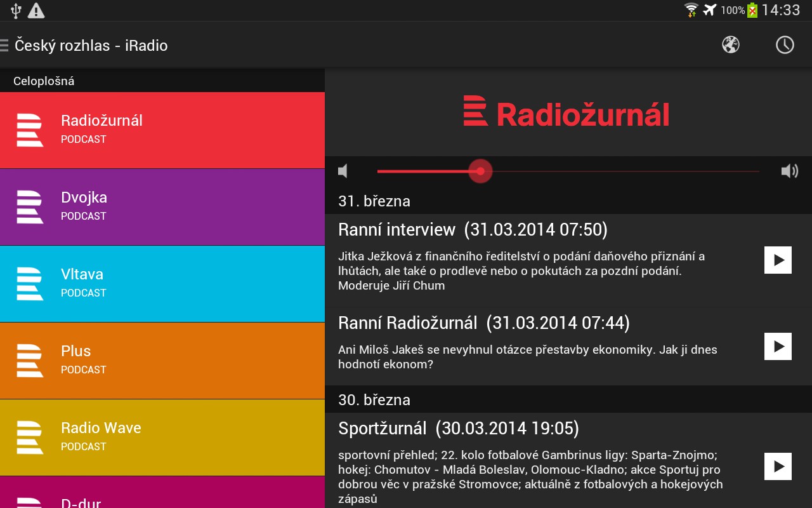812x508 pixels.
Task: Click the volume slider knob
Action: (x=480, y=171)
